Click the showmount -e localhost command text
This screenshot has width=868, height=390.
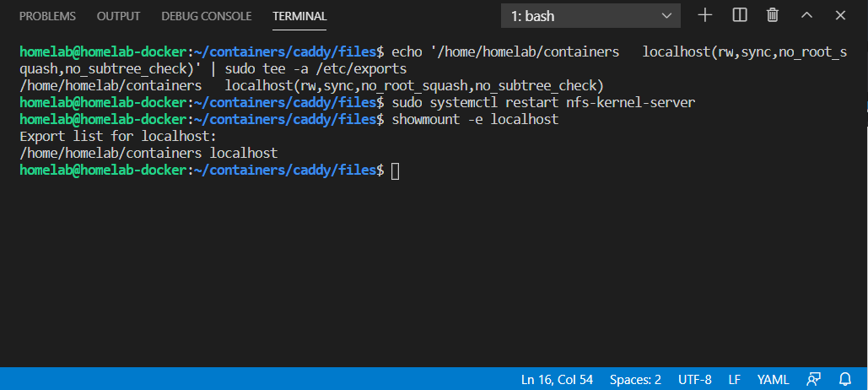point(475,119)
